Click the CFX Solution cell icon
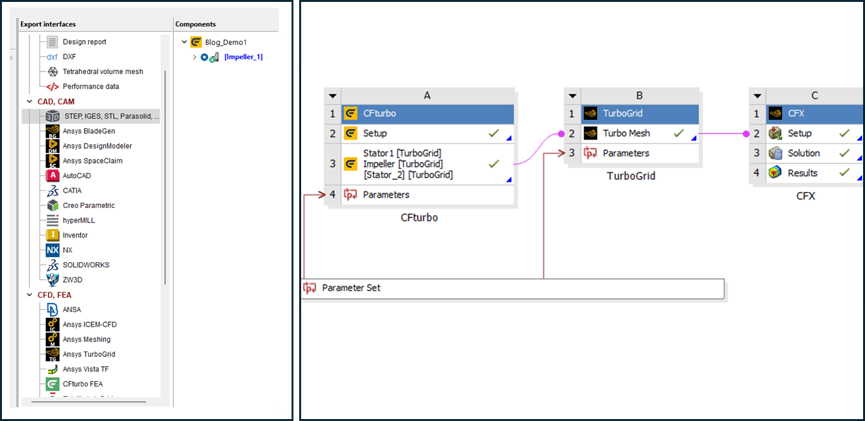Image resolution: width=865 pixels, height=421 pixels. click(x=776, y=153)
